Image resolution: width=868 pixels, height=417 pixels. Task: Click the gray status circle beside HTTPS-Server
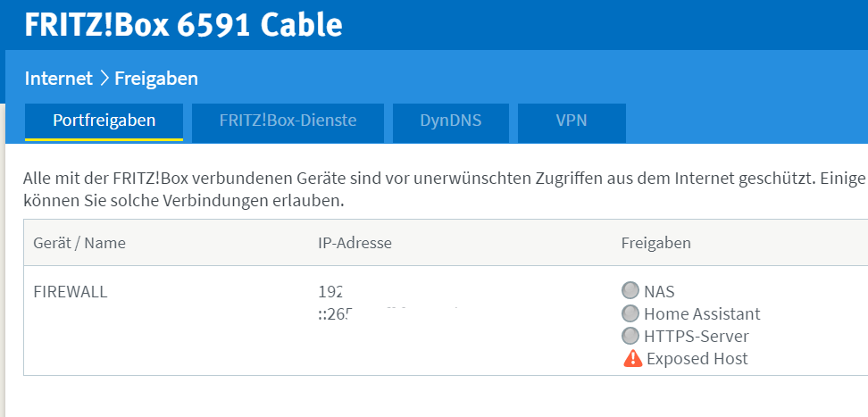click(x=630, y=337)
